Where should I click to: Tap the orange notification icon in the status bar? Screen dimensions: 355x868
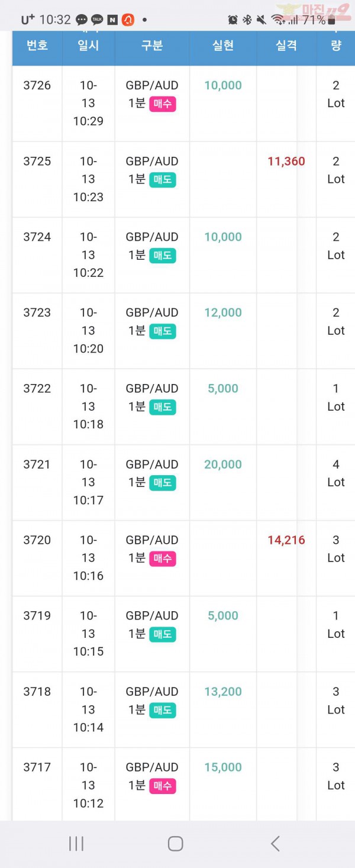(x=128, y=20)
